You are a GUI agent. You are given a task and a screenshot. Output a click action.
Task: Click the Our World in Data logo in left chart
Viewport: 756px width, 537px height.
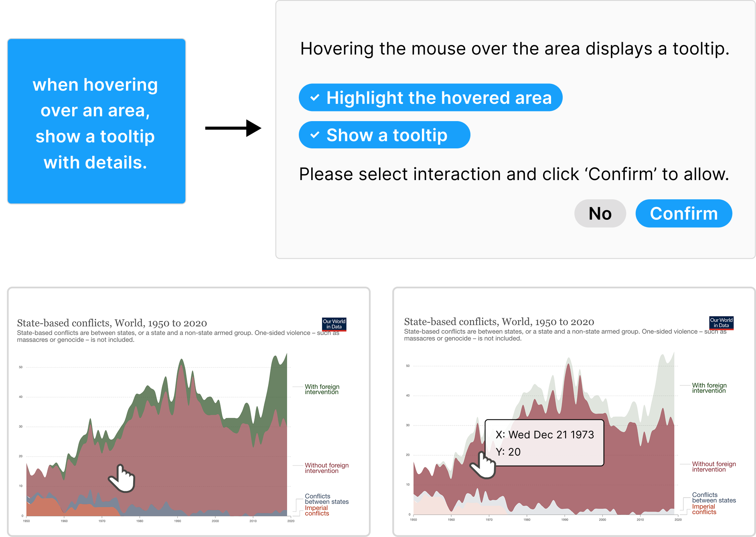(334, 324)
